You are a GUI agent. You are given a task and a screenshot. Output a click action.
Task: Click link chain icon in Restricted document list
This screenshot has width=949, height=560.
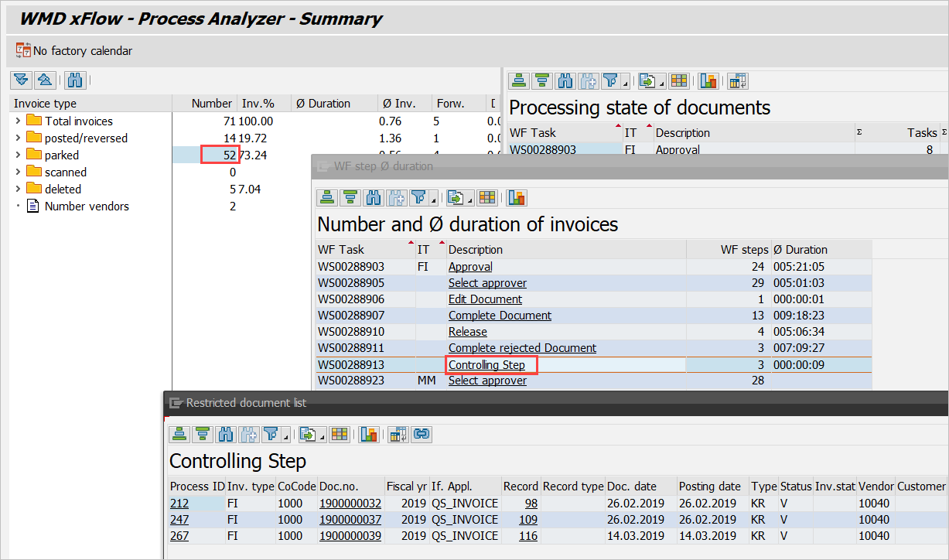pyautogui.click(x=421, y=434)
